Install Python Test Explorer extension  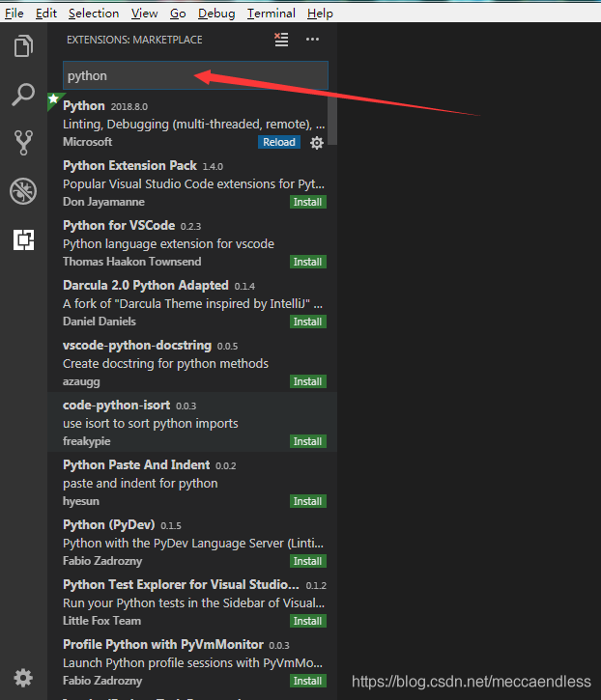(308, 621)
